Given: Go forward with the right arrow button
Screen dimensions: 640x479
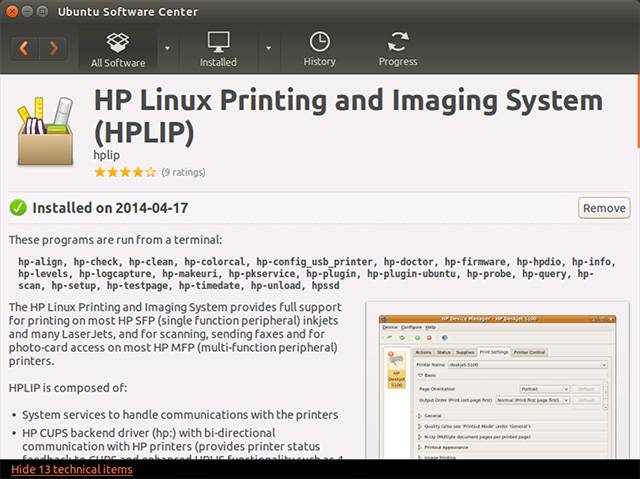Looking at the screenshot, I should [53, 49].
